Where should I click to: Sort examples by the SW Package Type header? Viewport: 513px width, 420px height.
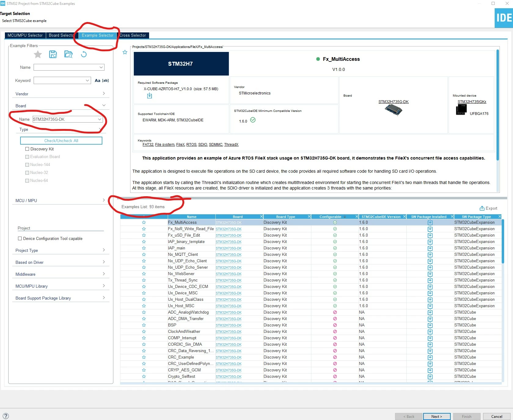476,217
